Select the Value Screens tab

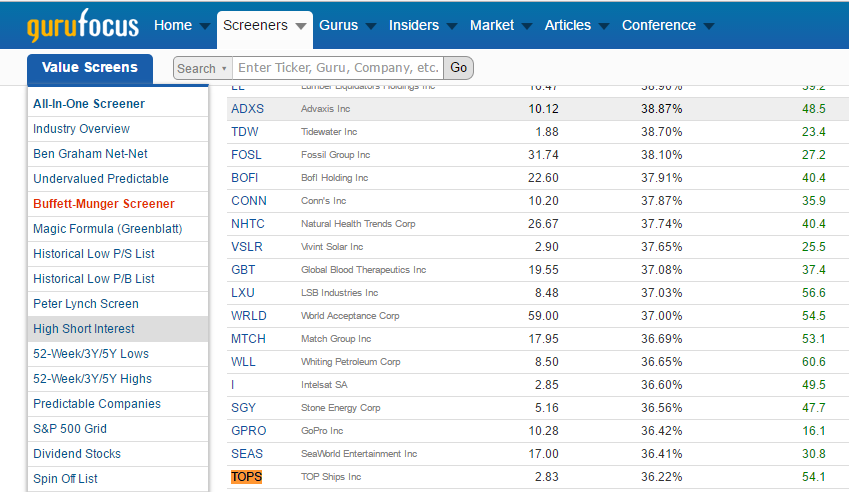click(90, 68)
